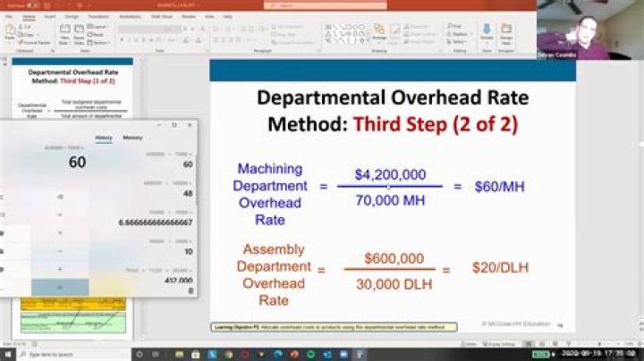Click the calculator equals button

point(60,287)
